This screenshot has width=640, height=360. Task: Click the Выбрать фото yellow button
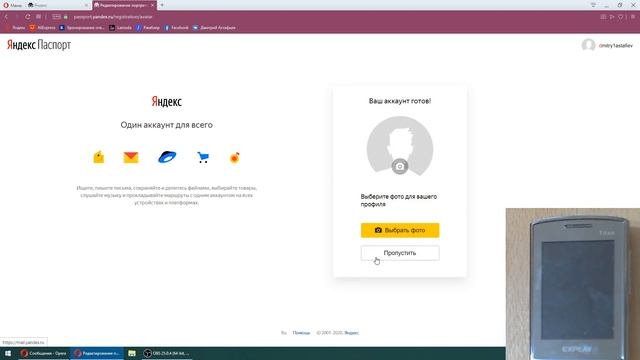(400, 230)
